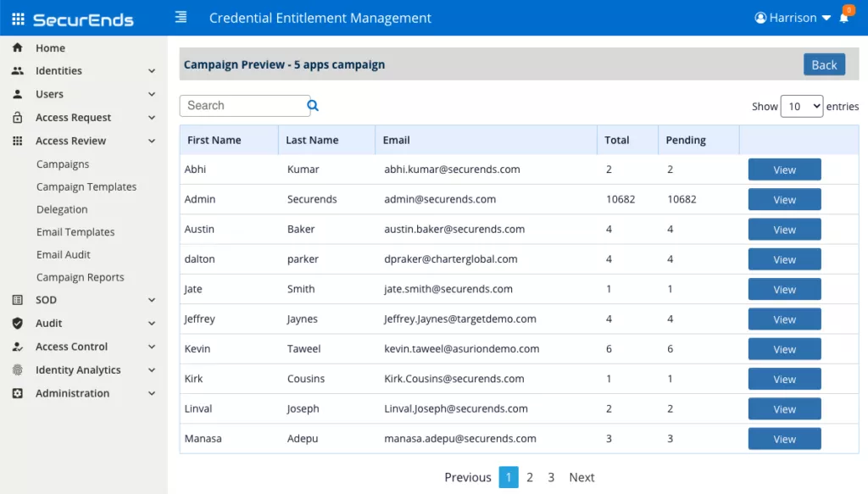Select email admin@securends.com cell
This screenshot has width=868, height=494.
[x=440, y=199]
